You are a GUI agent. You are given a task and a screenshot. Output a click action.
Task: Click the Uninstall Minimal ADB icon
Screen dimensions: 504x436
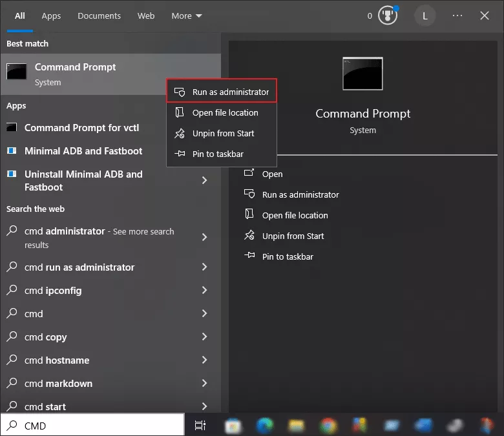coord(12,174)
